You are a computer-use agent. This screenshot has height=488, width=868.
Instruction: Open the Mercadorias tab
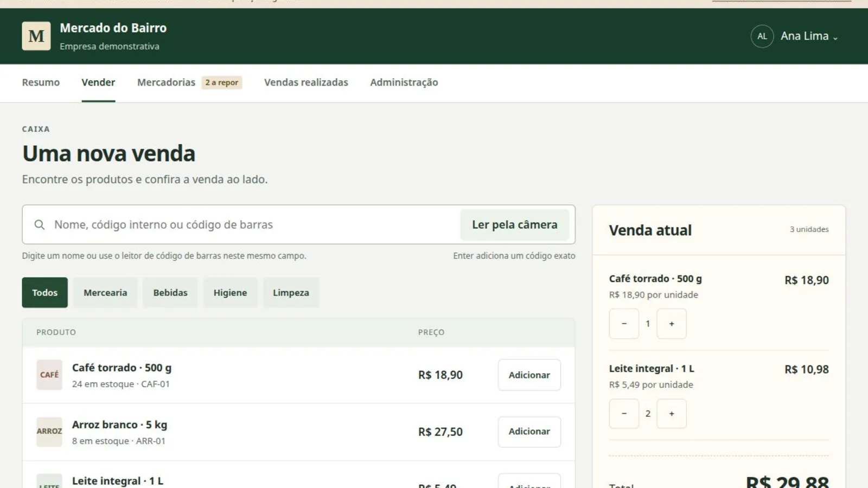click(x=166, y=82)
